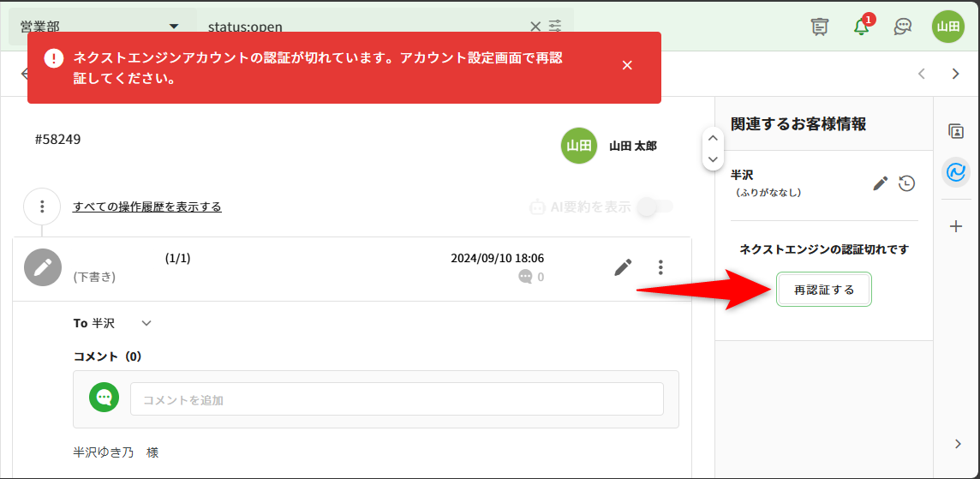Screen dimensions: 980x479
Task: Click the 再認証する button
Action: click(x=823, y=290)
